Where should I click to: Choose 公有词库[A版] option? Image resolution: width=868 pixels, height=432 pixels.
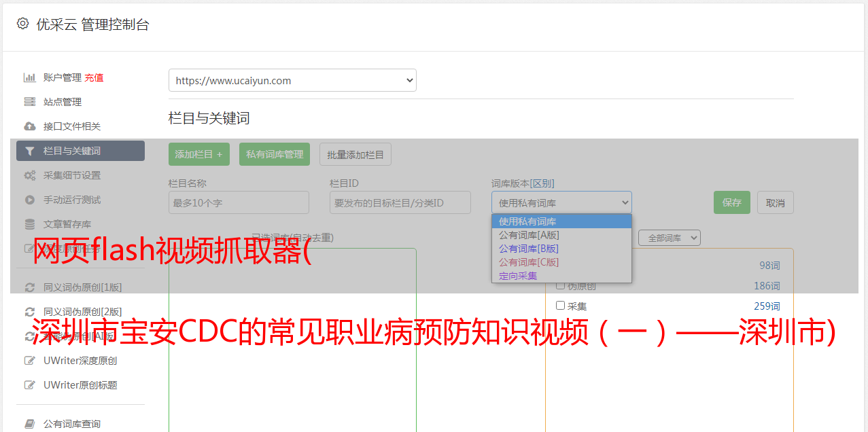click(561, 235)
